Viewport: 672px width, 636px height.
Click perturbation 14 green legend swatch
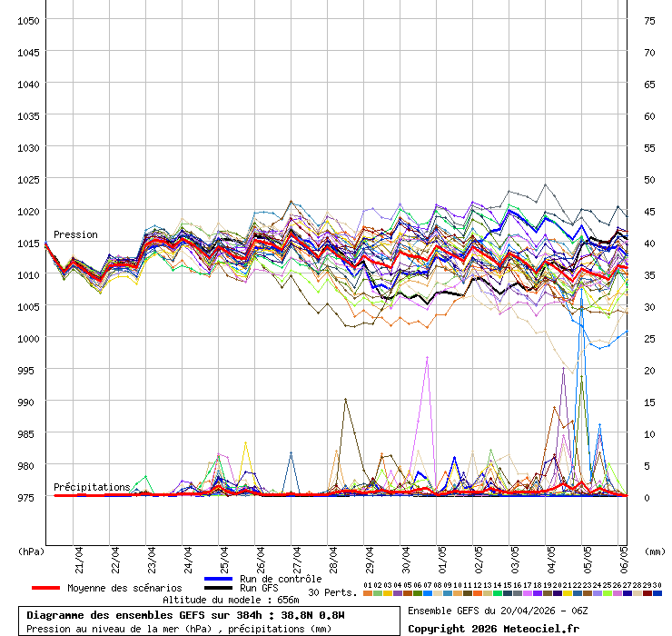(497, 593)
